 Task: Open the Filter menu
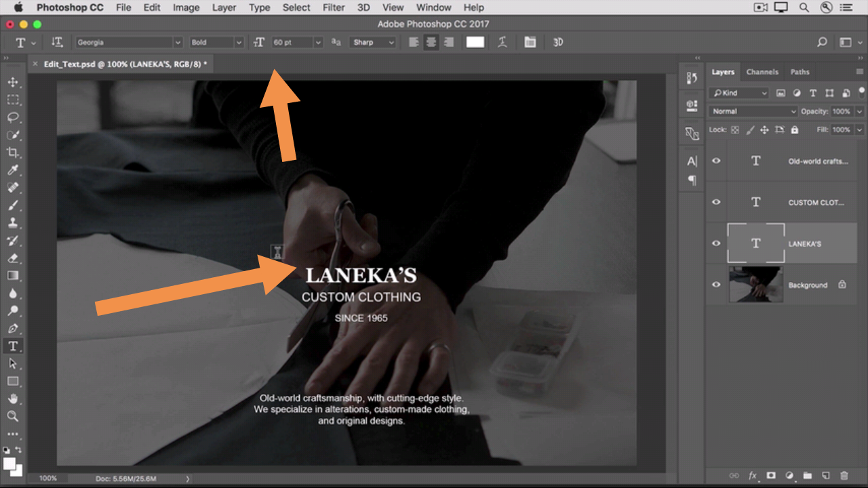(x=334, y=7)
